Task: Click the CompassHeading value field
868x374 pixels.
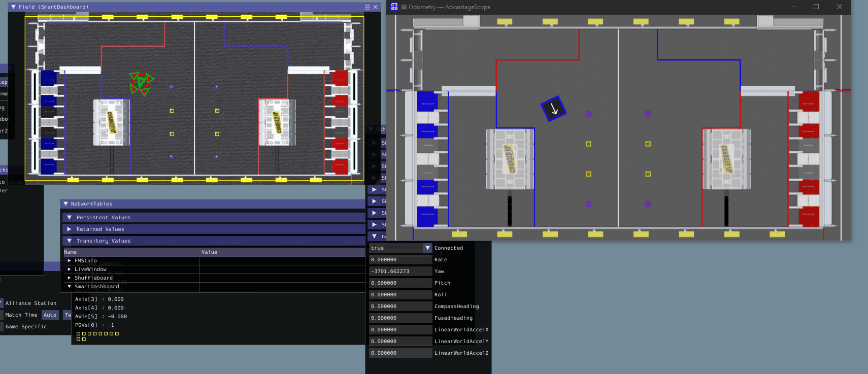Action: click(400, 306)
